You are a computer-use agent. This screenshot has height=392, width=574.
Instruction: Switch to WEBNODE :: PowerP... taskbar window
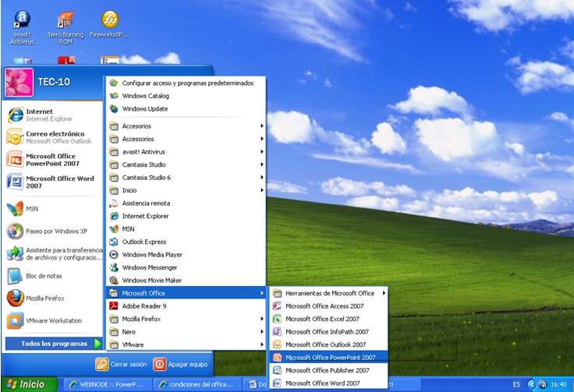pyautogui.click(x=108, y=384)
